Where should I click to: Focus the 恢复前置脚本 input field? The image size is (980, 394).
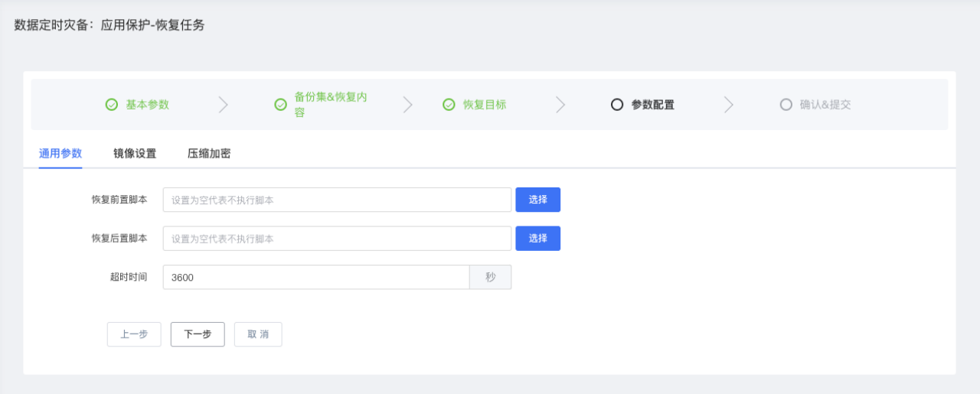(337, 200)
